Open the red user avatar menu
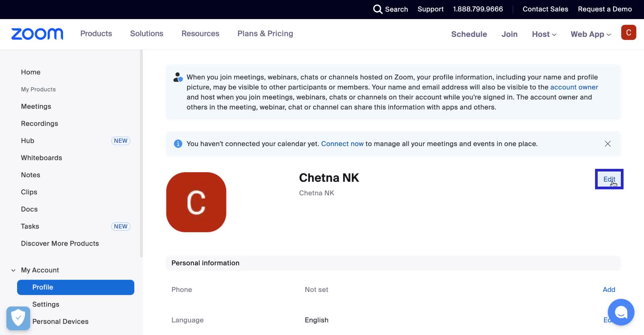 click(x=628, y=32)
